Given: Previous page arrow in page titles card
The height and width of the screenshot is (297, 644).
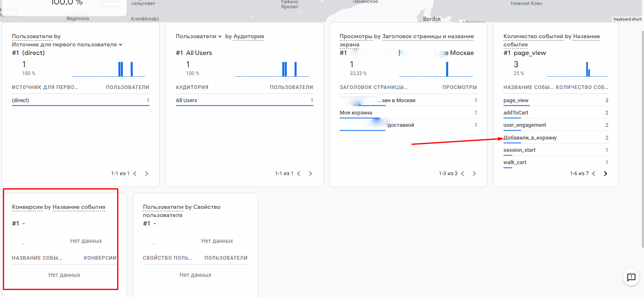Looking at the screenshot, I should [463, 174].
